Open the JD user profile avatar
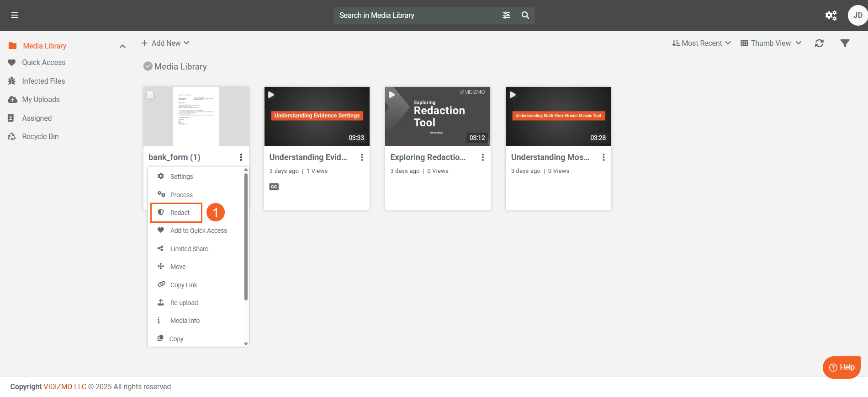 [x=857, y=16]
